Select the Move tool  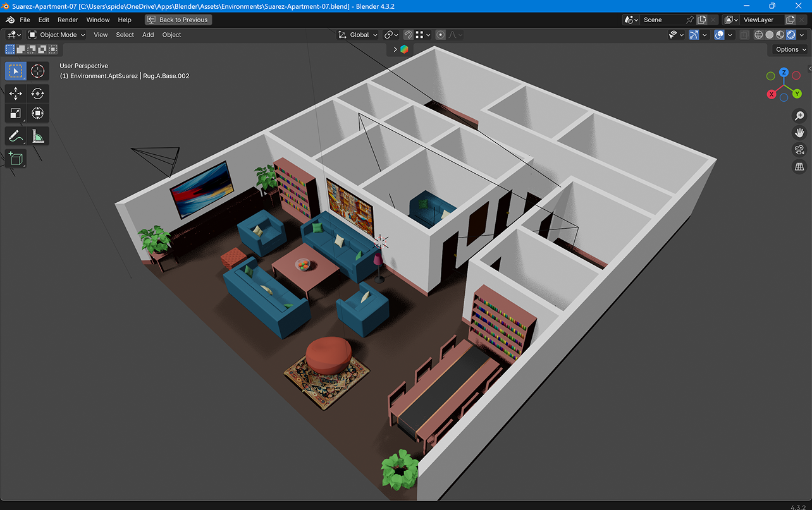click(16, 94)
